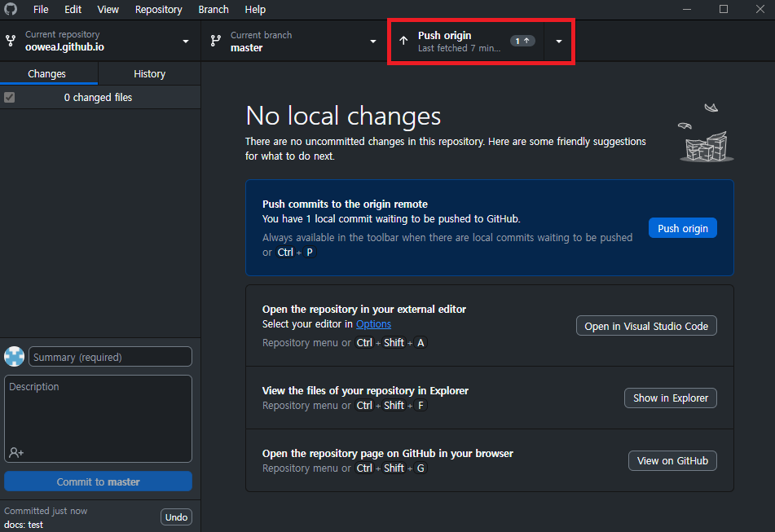The image size is (775, 532).
Task: Click the current branch icon
Action: [216, 41]
